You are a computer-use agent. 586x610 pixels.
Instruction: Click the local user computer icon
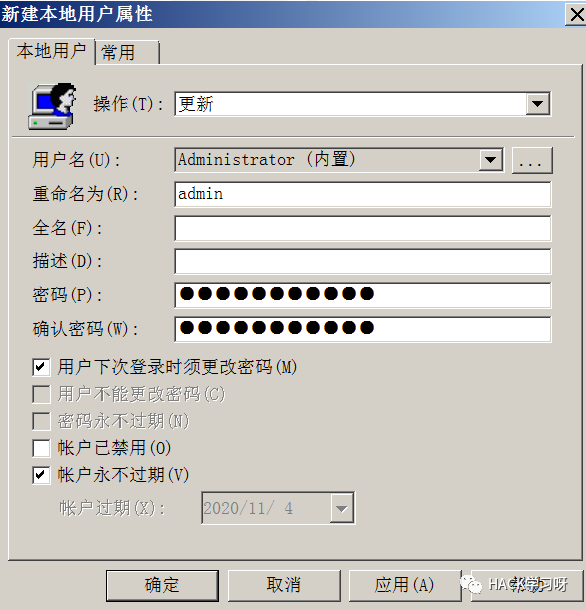click(x=52, y=106)
